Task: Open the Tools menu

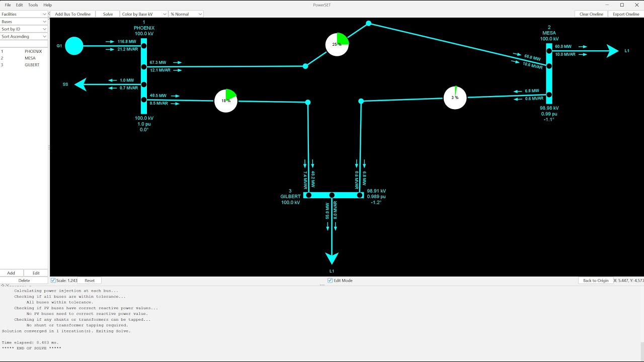Action: pos(33,5)
